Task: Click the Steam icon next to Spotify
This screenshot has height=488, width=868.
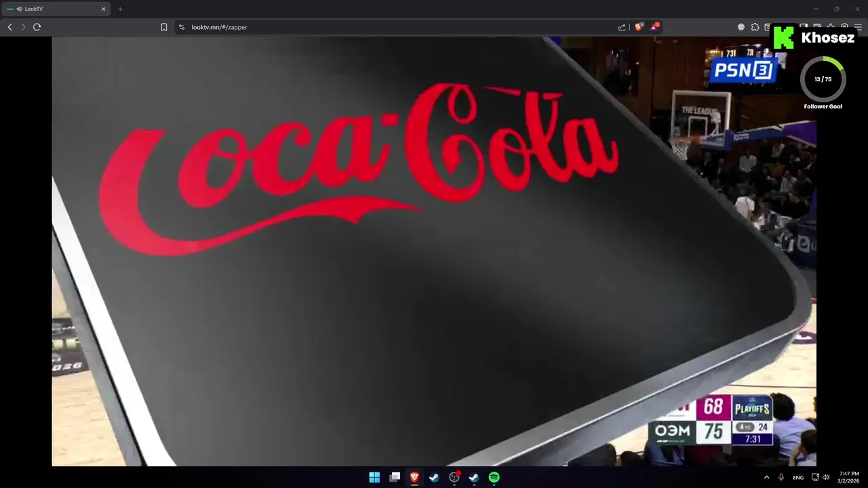Action: 474,477
